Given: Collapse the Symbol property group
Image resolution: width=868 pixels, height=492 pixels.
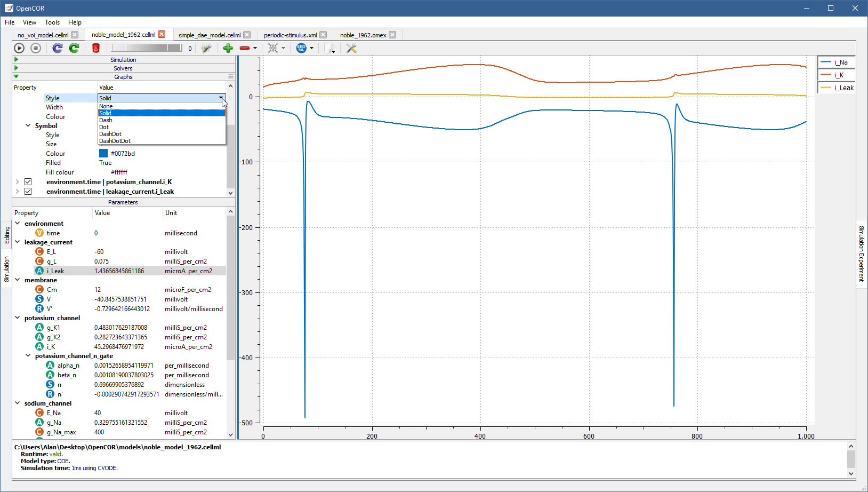Looking at the screenshot, I should coord(28,126).
